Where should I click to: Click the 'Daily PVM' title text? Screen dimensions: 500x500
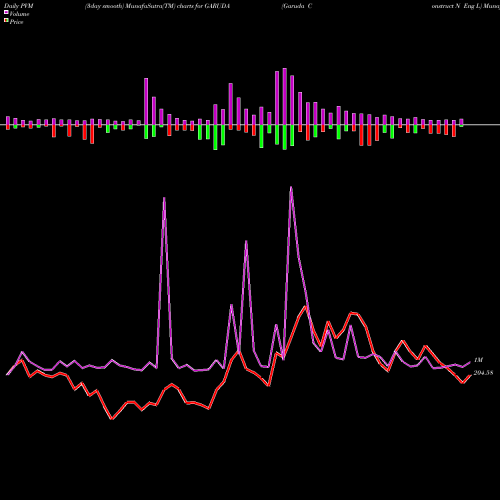click(19, 6)
